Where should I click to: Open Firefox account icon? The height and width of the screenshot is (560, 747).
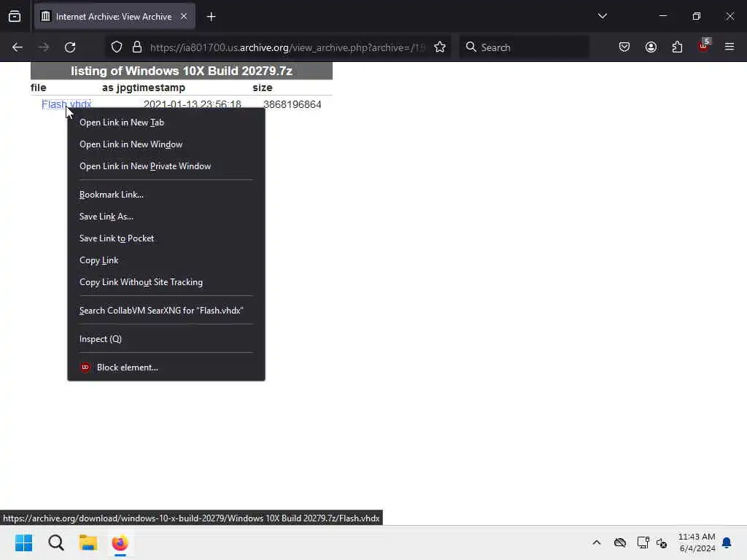pyautogui.click(x=651, y=47)
